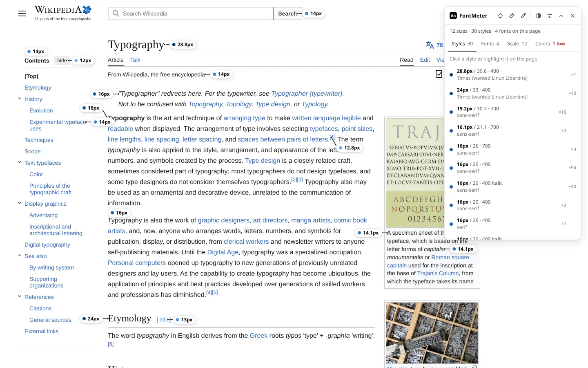Screen dimensions: 588x368
Task: Collapse the See also contents section
Action: tap(20, 256)
